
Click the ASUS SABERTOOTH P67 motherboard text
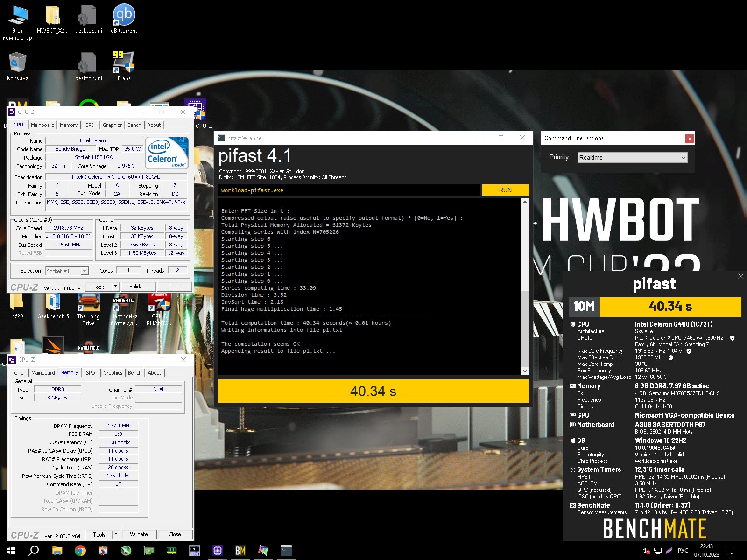(x=670, y=425)
